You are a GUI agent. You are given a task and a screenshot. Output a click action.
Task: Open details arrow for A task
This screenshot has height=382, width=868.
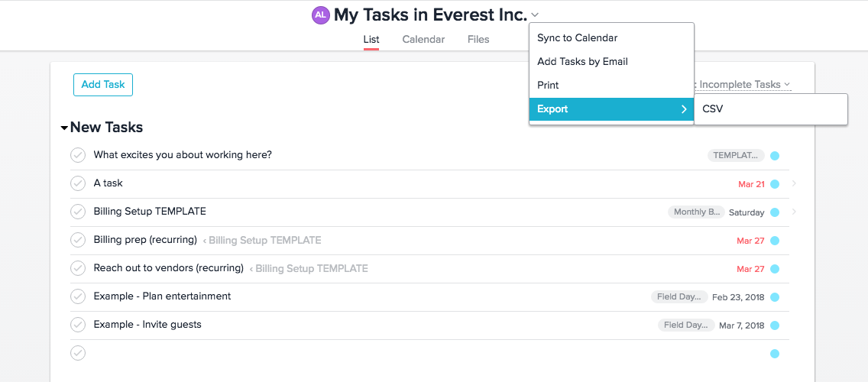(795, 183)
